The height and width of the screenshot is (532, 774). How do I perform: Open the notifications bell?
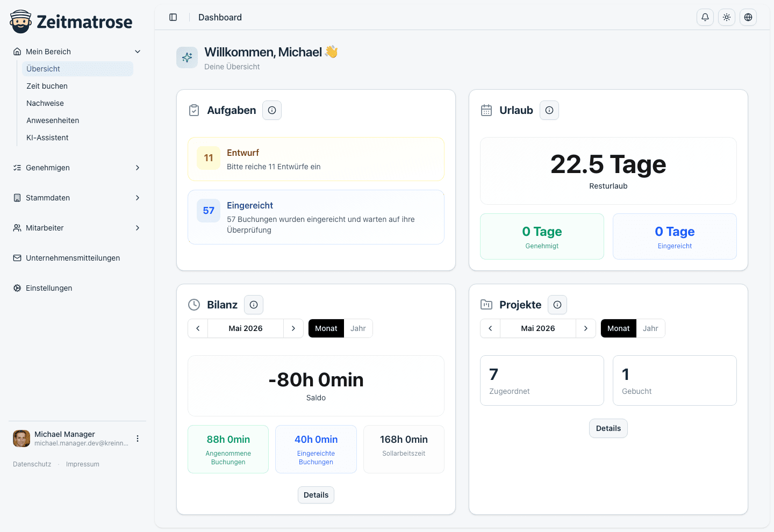[705, 17]
